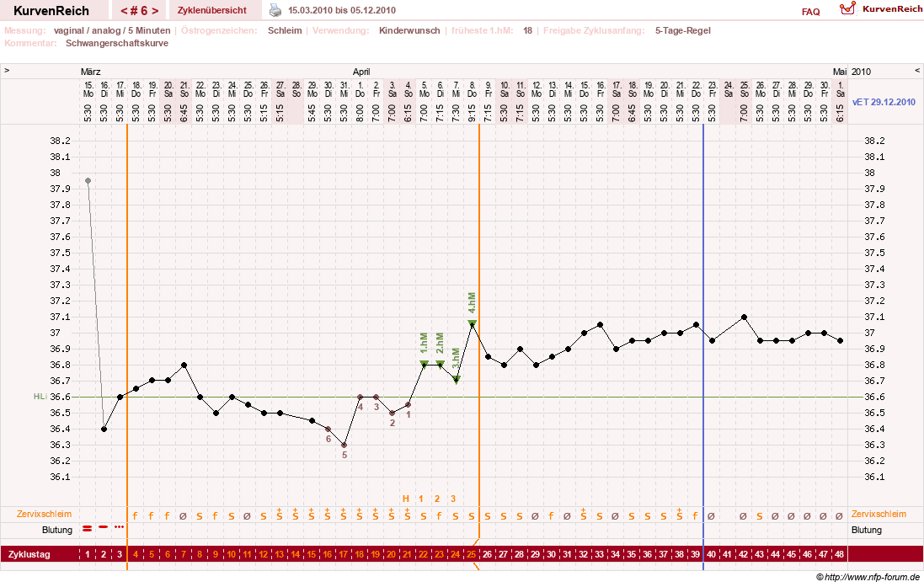The height and width of the screenshot is (587, 924).
Task: Click the KurvenReich text link at top right
Action: click(x=892, y=8)
